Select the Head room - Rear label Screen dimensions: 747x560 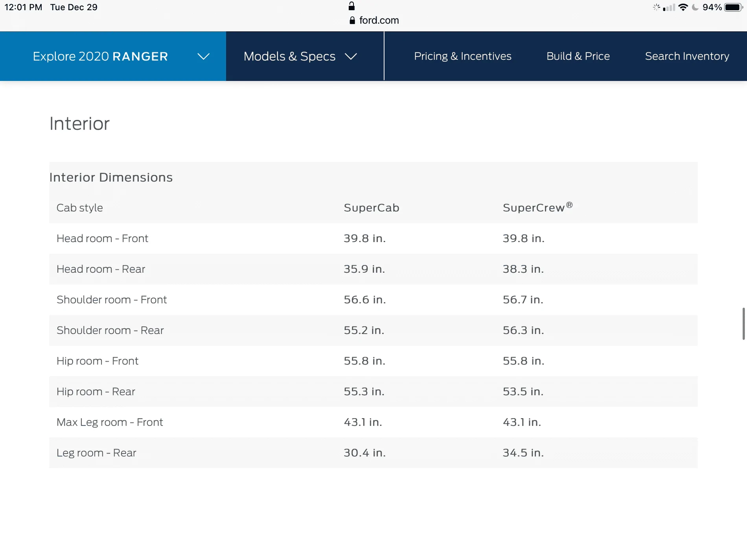pyautogui.click(x=101, y=269)
